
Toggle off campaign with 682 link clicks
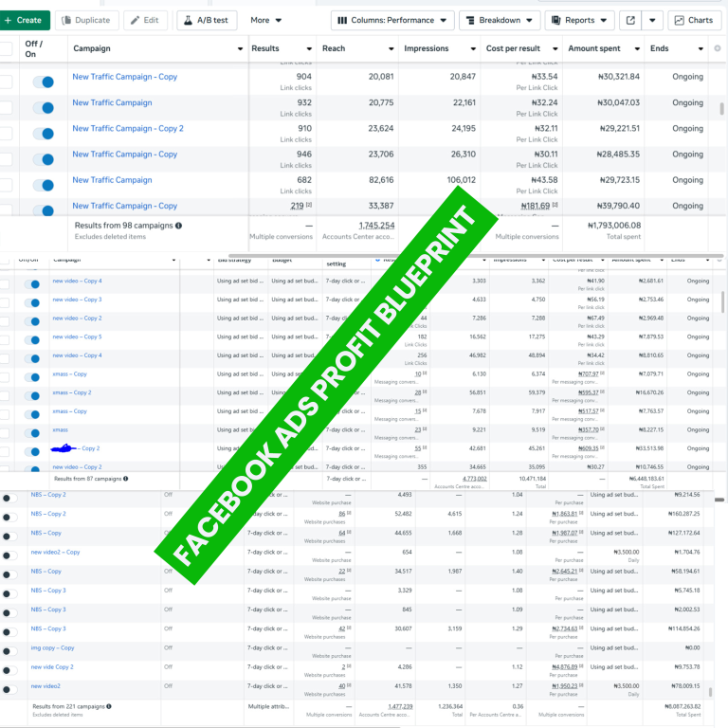[x=44, y=185]
